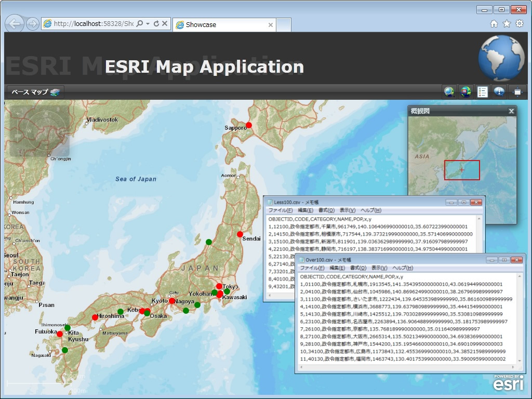
Task: Click the globe logo in the header
Action: (501, 58)
